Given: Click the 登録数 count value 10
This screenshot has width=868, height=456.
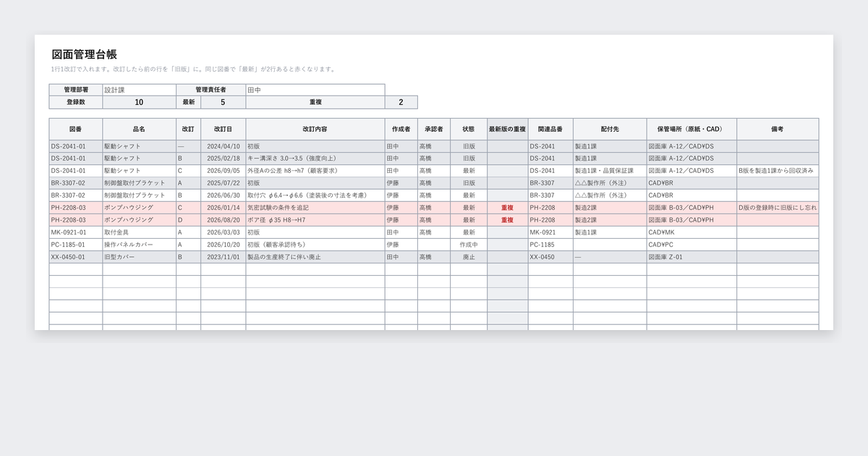Looking at the screenshot, I should pos(139,102).
